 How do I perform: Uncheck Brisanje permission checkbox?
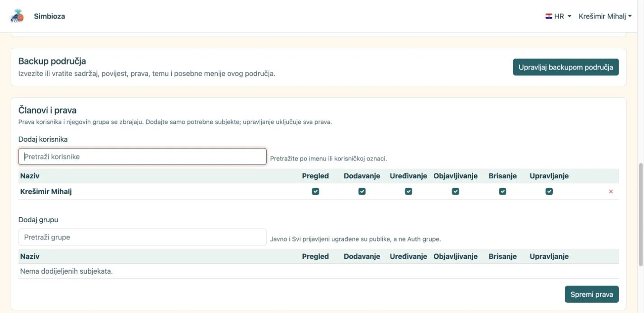pyautogui.click(x=503, y=192)
